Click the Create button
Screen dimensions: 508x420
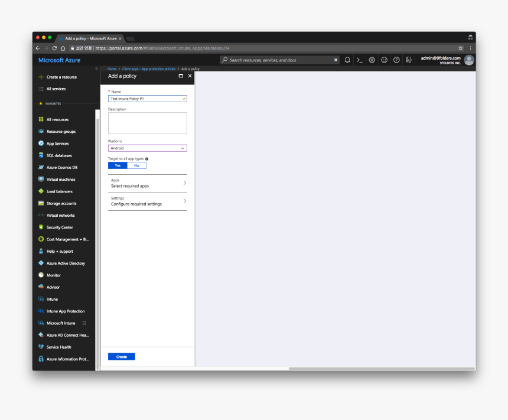pos(121,356)
